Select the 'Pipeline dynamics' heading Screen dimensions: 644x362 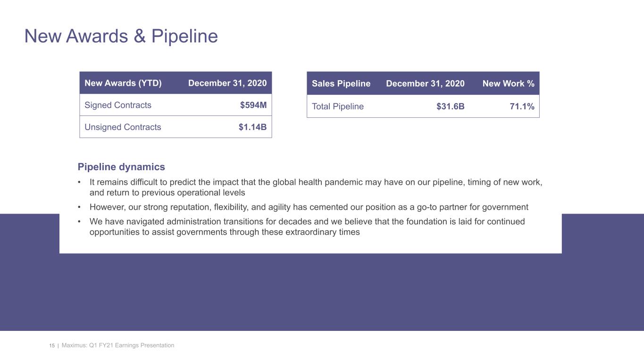pyautogui.click(x=121, y=167)
